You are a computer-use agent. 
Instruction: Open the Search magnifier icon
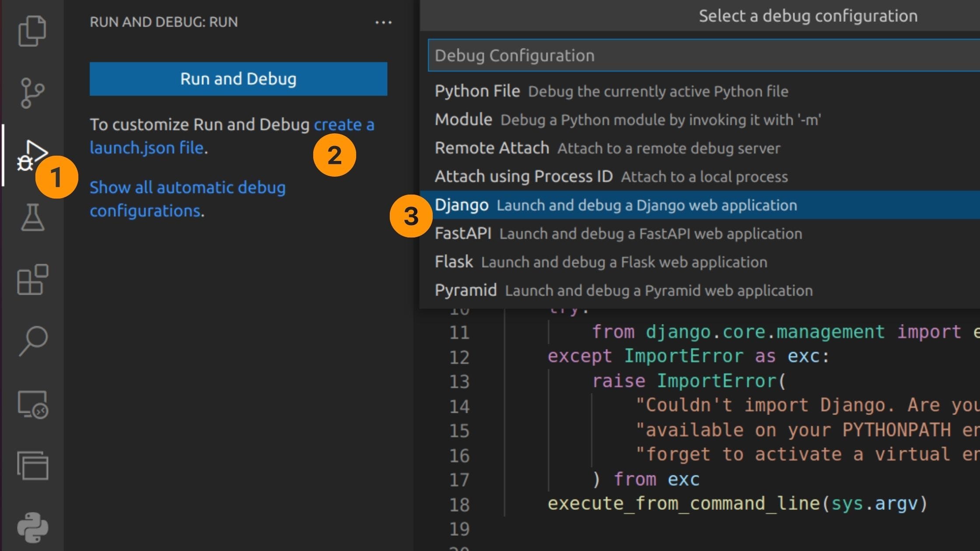point(32,341)
